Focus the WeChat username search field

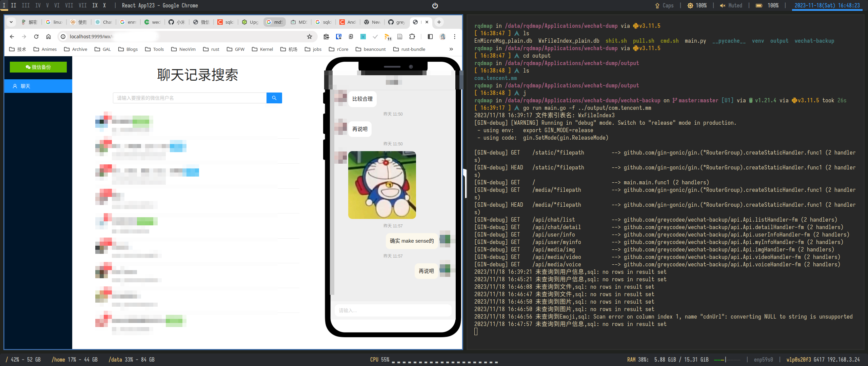tap(190, 98)
